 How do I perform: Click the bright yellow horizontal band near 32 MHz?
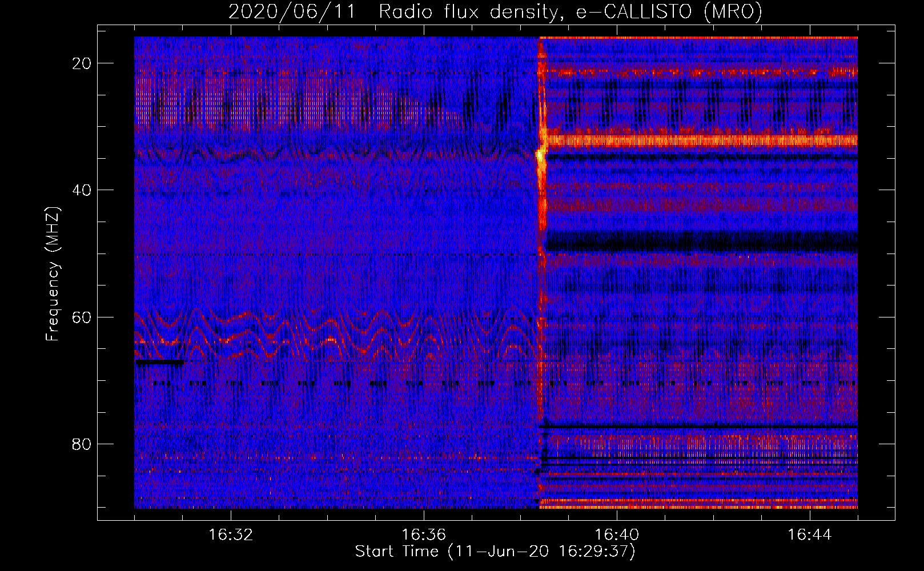pyautogui.click(x=701, y=140)
